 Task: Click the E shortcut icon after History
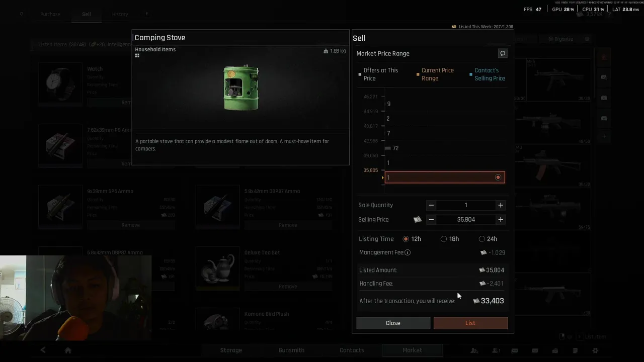[147, 14]
